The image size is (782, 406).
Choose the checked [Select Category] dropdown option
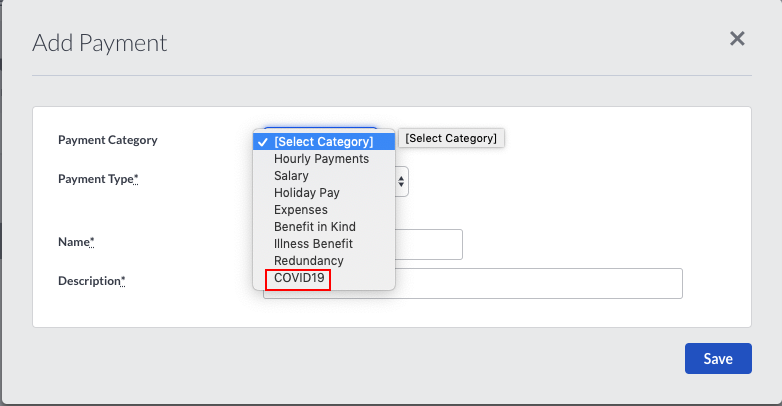coord(323,142)
